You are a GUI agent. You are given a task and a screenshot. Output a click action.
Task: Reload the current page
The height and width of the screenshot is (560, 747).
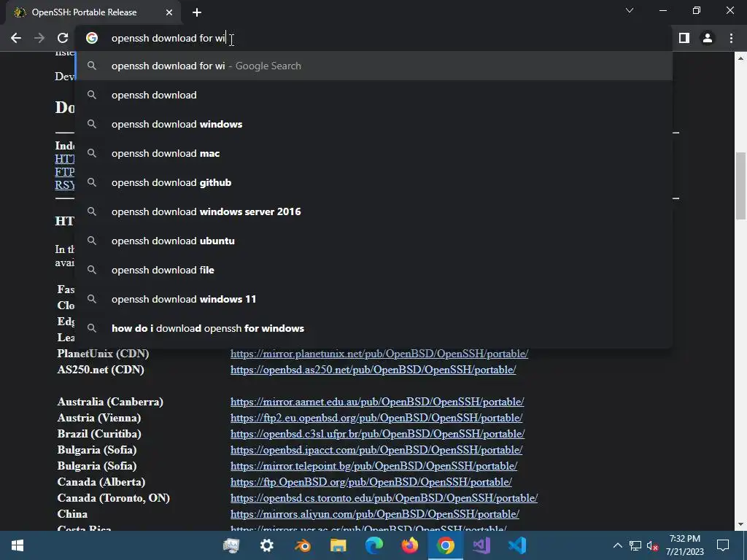coord(63,38)
